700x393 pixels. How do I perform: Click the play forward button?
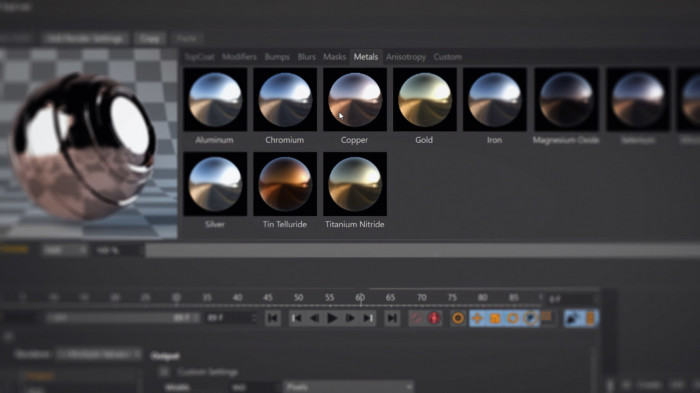pos(332,318)
